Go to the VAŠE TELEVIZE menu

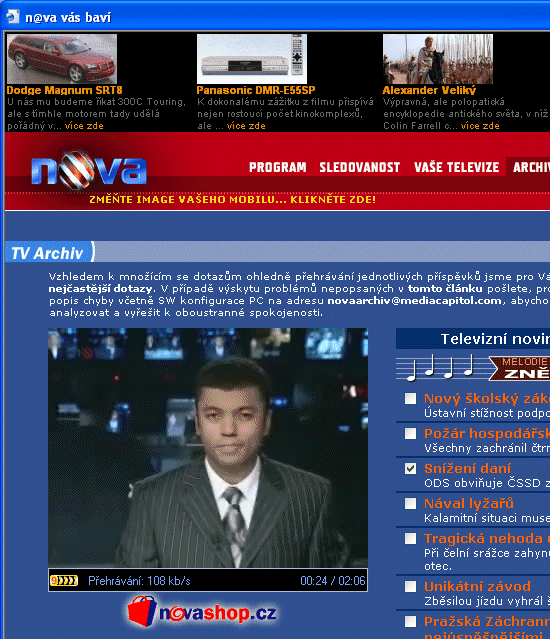(456, 167)
